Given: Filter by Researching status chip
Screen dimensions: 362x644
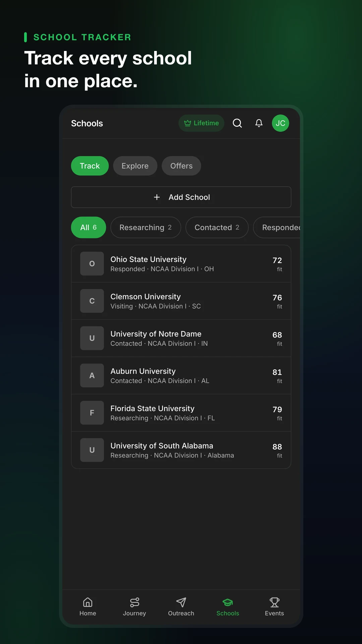Looking at the screenshot, I should point(146,227).
